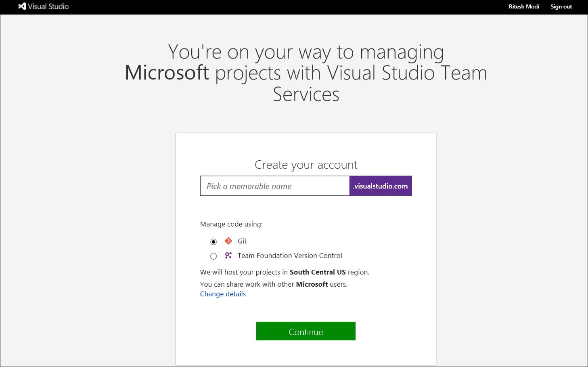588x367 pixels.
Task: Click the Manage code using label
Action: [x=231, y=224]
